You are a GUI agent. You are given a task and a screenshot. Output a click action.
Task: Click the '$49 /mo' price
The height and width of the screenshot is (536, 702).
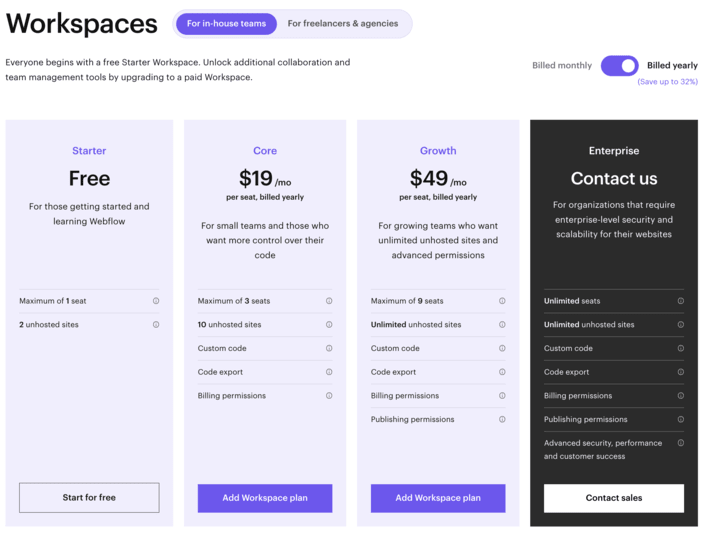pos(438,179)
